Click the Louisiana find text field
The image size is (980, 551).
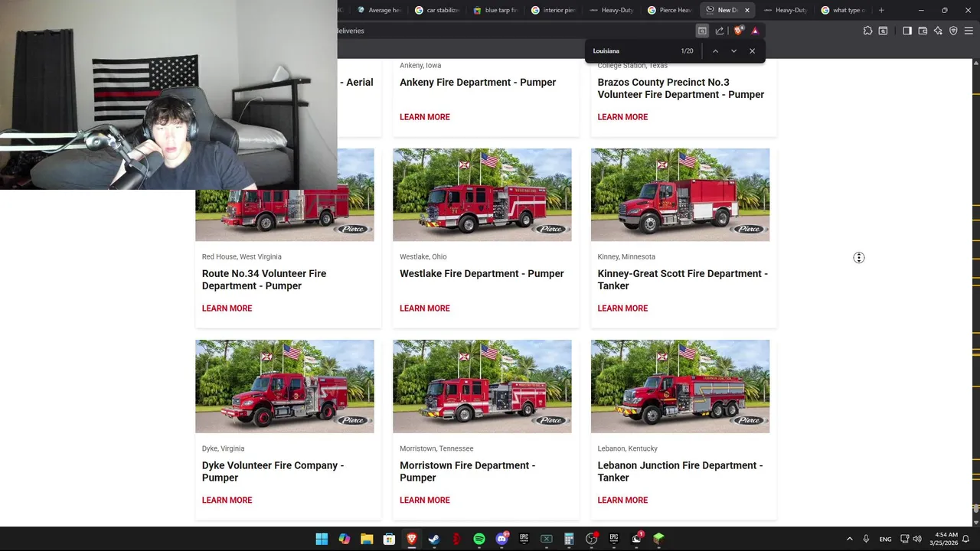pyautogui.click(x=632, y=51)
